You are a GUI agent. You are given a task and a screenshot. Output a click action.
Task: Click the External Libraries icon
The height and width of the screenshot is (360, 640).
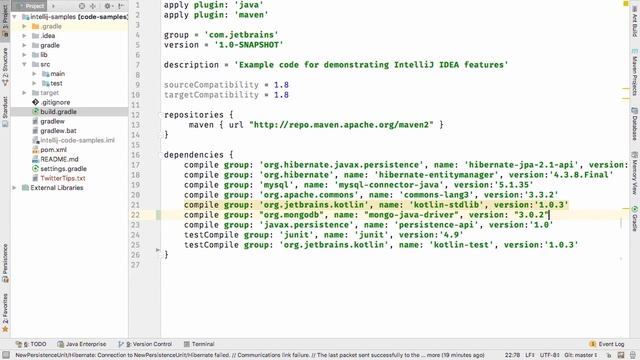coord(25,188)
